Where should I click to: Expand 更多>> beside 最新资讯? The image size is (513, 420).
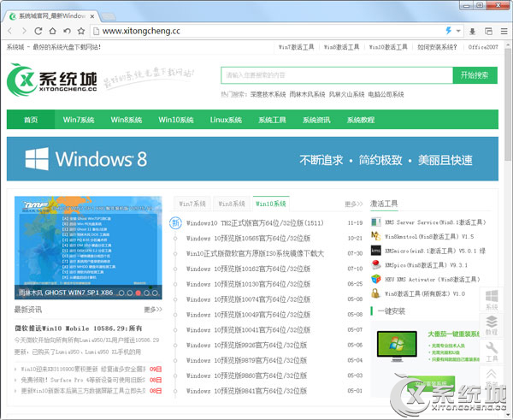click(153, 310)
